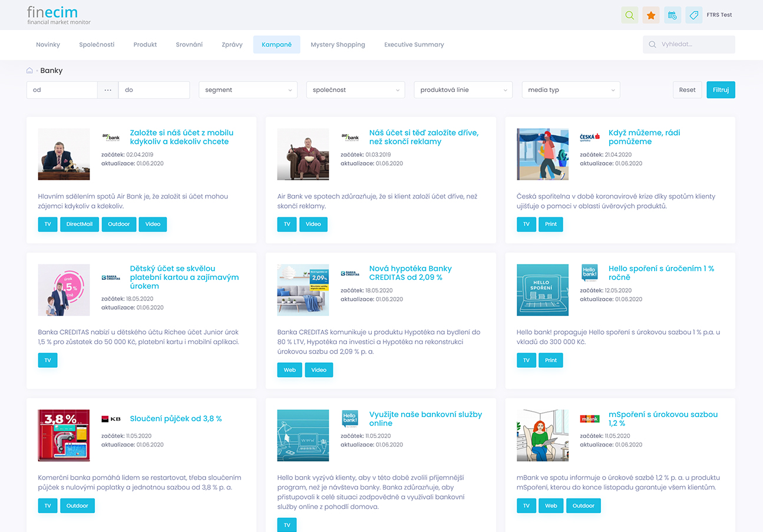Click Outdoor tag on the Sloučení půjček card
This screenshot has height=532, width=763.
pyautogui.click(x=77, y=505)
